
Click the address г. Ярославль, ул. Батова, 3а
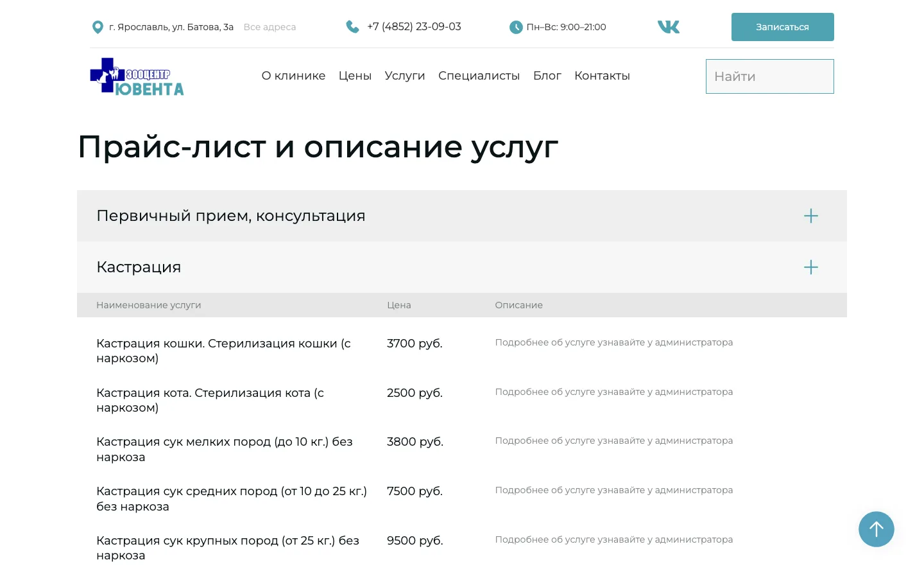pyautogui.click(x=171, y=27)
